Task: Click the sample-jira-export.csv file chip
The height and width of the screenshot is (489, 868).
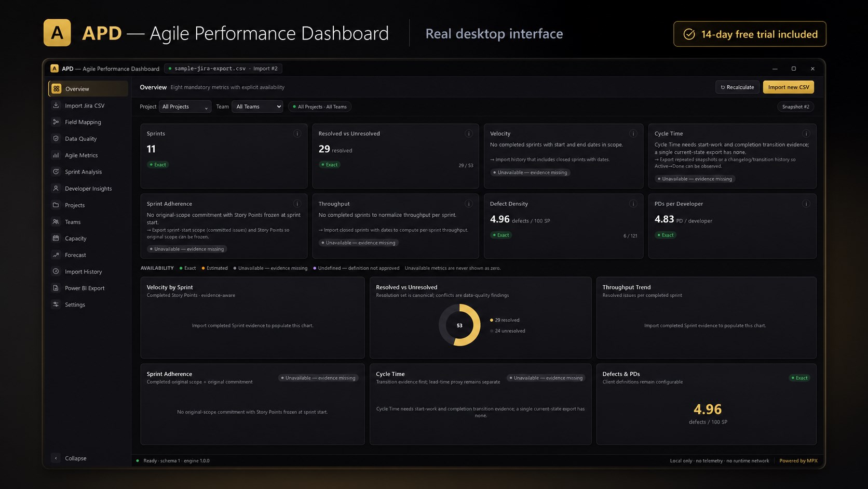Action: [x=223, y=69]
